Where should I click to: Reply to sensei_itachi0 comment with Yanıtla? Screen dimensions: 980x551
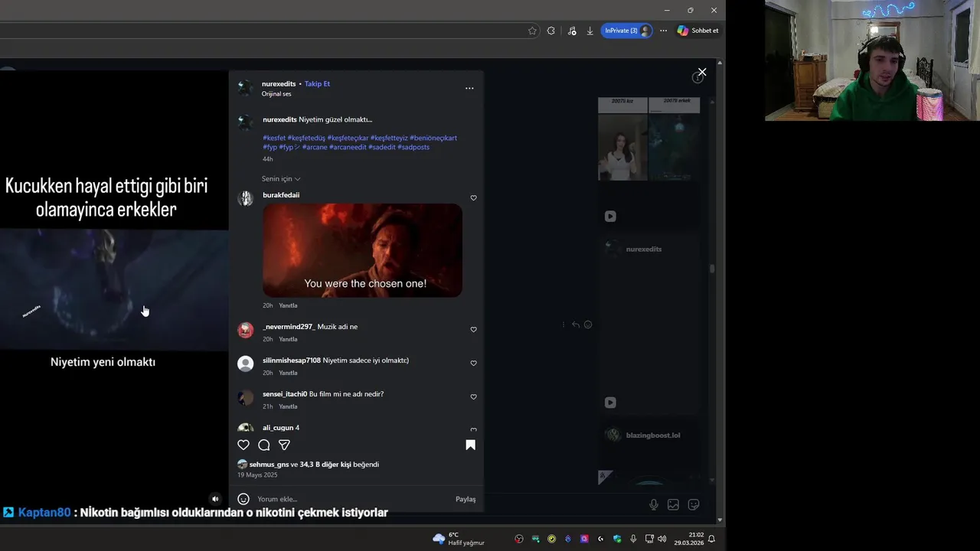288,406
